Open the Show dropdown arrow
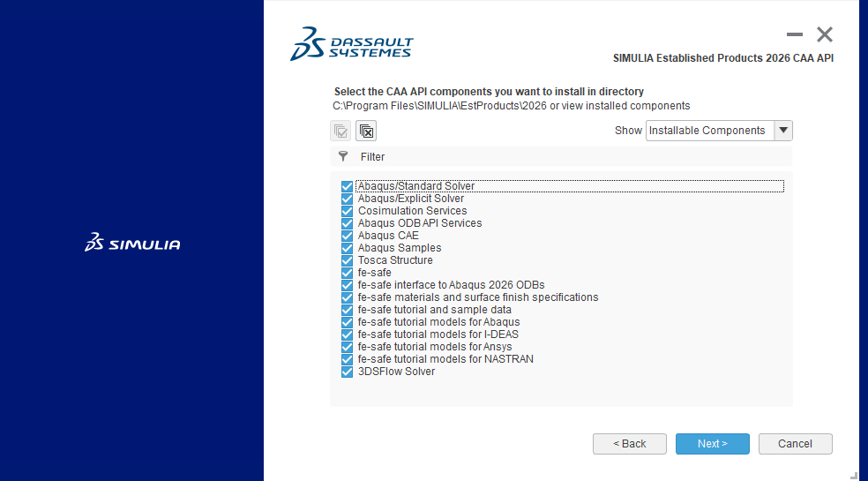 pyautogui.click(x=782, y=131)
